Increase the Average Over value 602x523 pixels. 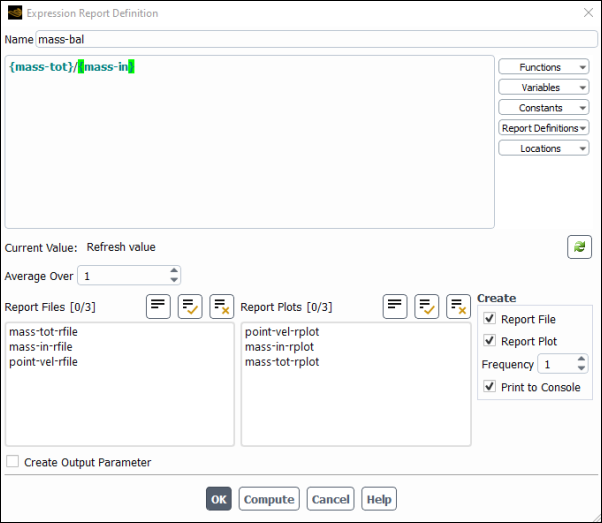(174, 271)
